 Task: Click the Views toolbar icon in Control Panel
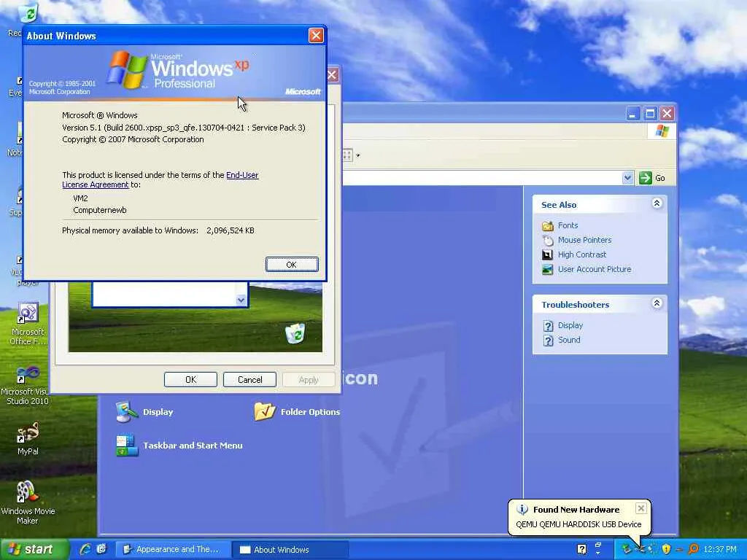[347, 155]
